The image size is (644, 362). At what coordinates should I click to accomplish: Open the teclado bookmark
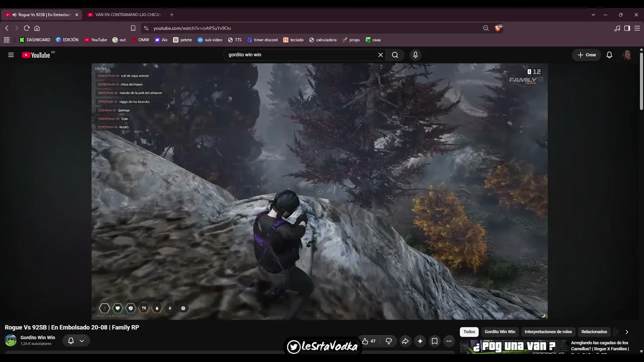point(293,40)
